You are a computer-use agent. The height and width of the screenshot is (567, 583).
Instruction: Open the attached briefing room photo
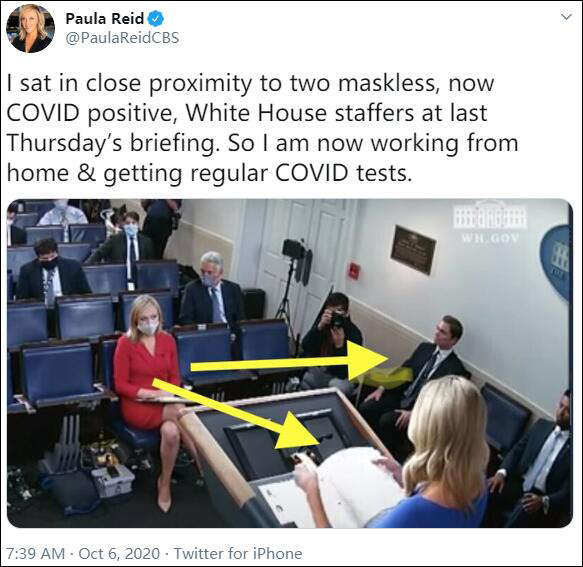[x=290, y=363]
